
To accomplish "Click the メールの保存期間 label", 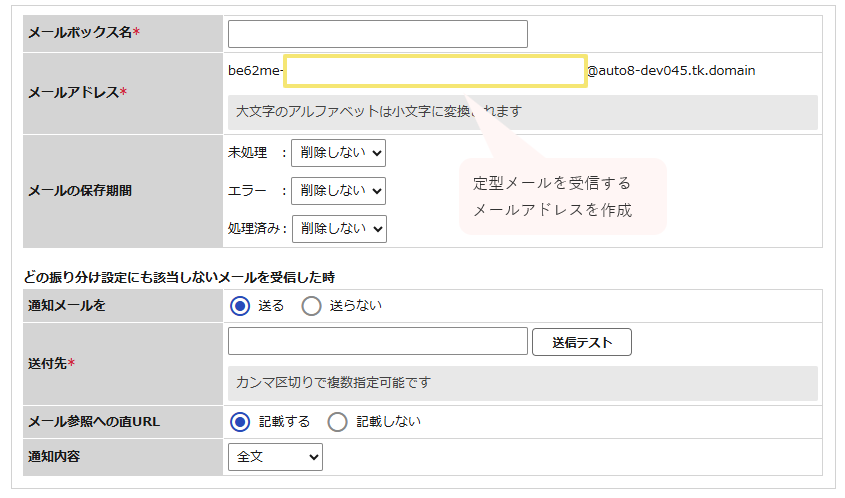I will tap(80, 191).
